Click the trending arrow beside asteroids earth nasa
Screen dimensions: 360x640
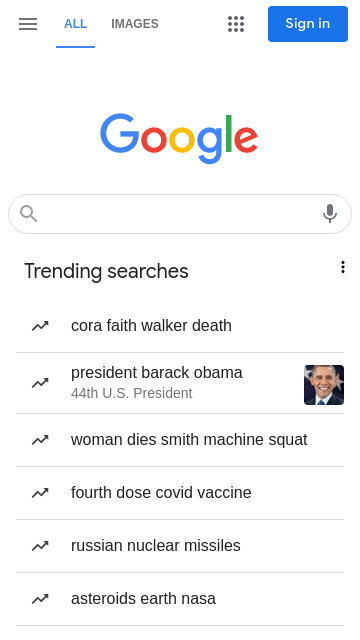40,599
